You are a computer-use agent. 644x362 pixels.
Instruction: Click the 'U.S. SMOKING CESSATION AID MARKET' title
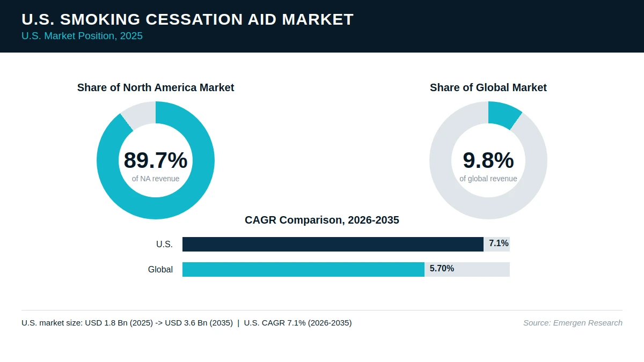click(187, 19)
